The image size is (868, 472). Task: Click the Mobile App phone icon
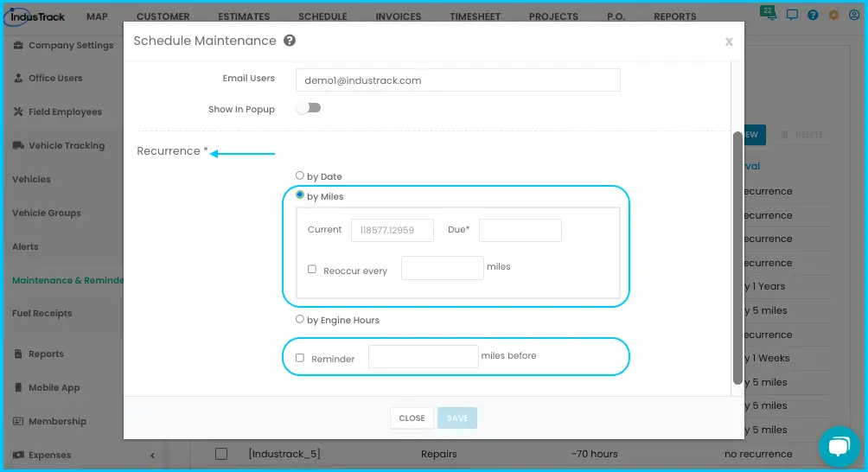(18, 387)
